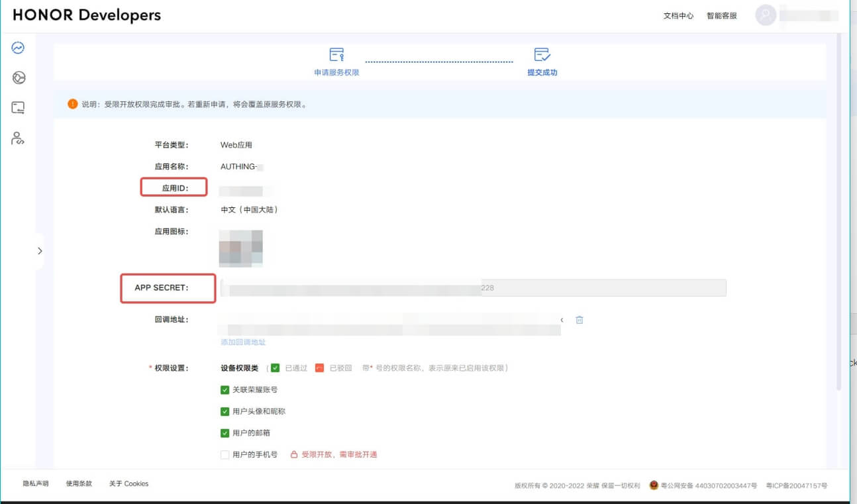The width and height of the screenshot is (857, 504).
Task: Click the 提交成功 step icon
Action: 542,54
